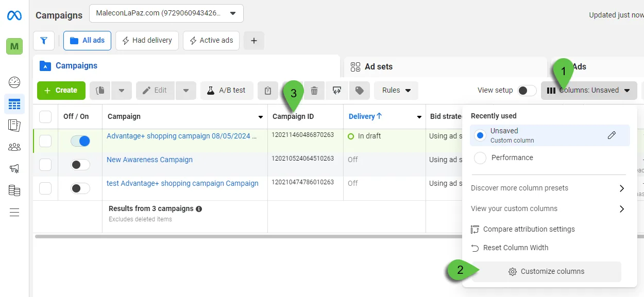644x297 pixels.
Task: Check box for test Advantage+ shopping campaign row
Action: [45, 188]
